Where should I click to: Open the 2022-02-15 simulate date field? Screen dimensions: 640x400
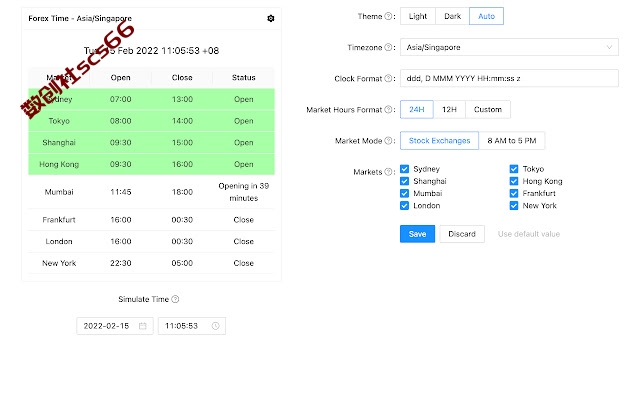point(115,326)
